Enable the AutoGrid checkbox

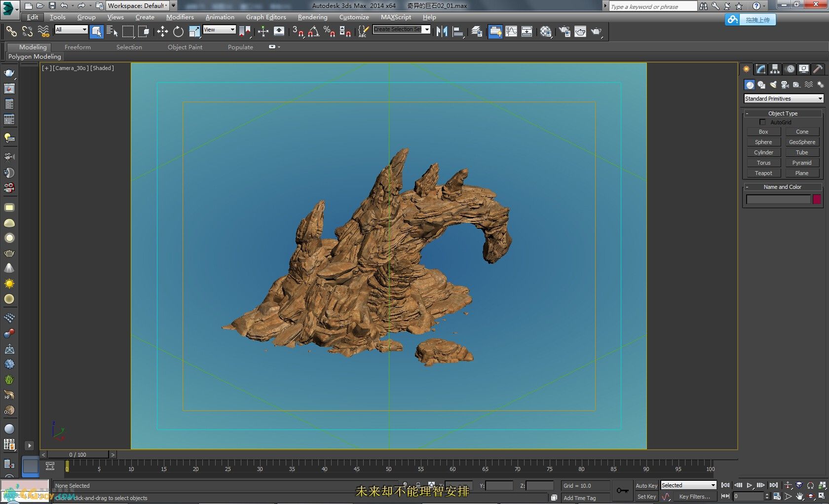pos(762,122)
